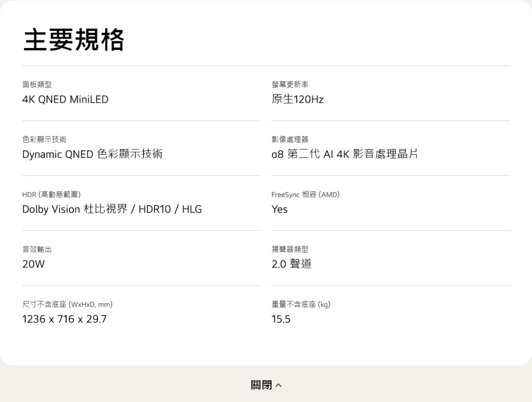This screenshot has height=402, width=532.
Task: Click the α8 第二代 AI 4K processor text
Action: click(344, 154)
